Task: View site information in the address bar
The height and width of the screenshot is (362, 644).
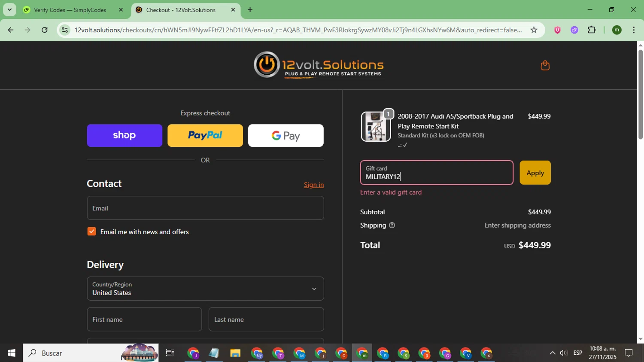Action: pyautogui.click(x=65, y=30)
